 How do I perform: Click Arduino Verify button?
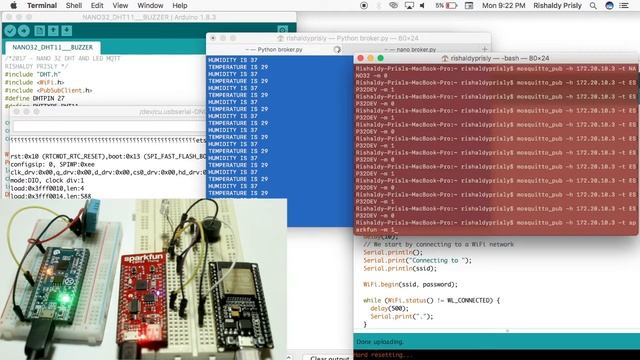(10, 31)
